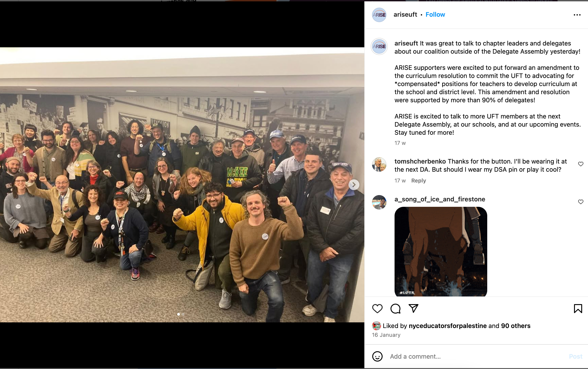Image resolution: width=588 pixels, height=369 pixels.
Task: View the a_song_of_ice_and_firestone profile avatar
Action: coord(379,202)
